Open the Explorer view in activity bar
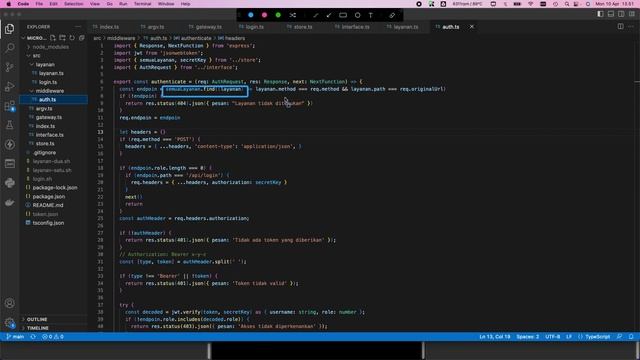The image size is (640, 360). point(9,29)
